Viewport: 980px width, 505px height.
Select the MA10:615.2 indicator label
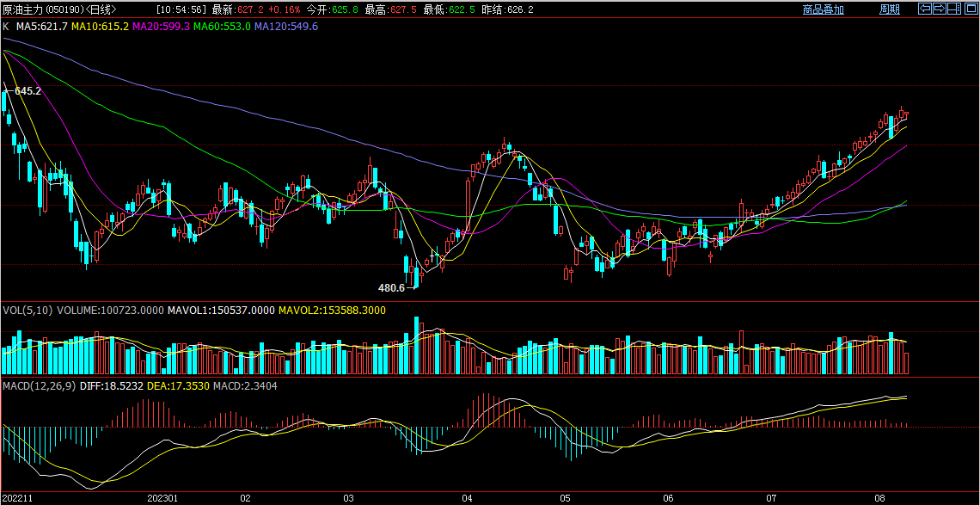[x=100, y=27]
